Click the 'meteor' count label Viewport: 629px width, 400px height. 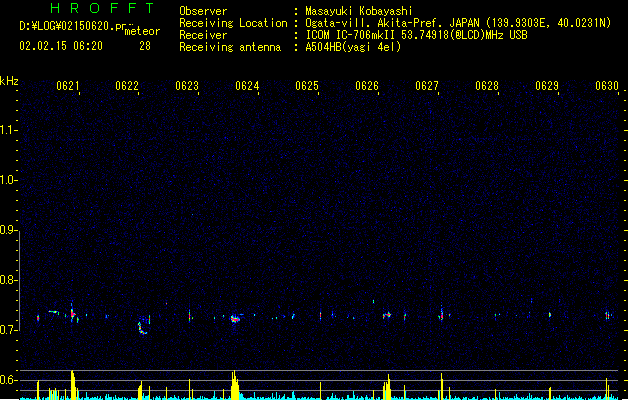[142, 31]
